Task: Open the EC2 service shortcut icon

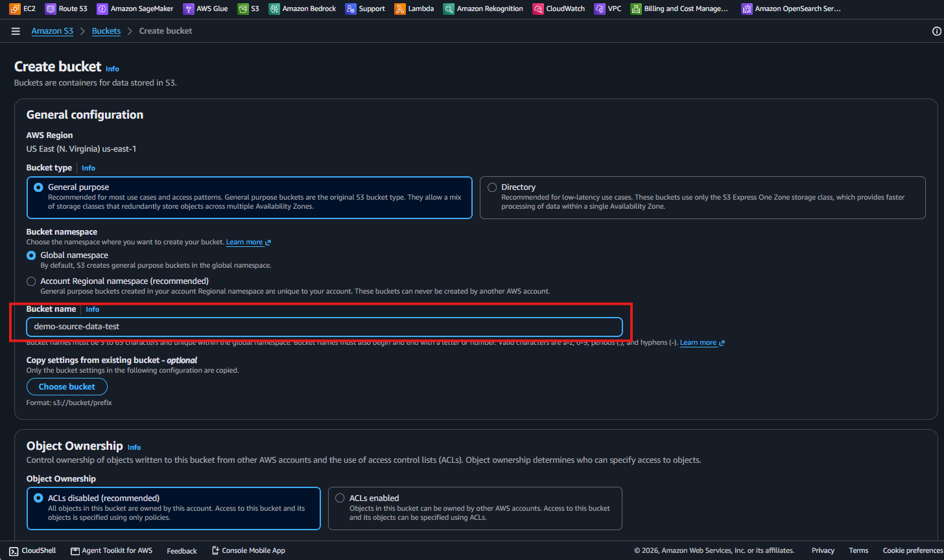Action: pyautogui.click(x=14, y=9)
